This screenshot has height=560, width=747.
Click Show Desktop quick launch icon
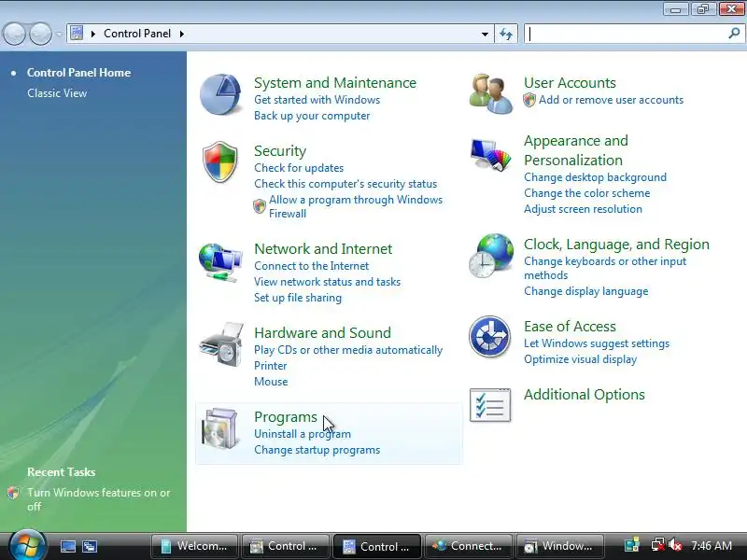coord(67,546)
